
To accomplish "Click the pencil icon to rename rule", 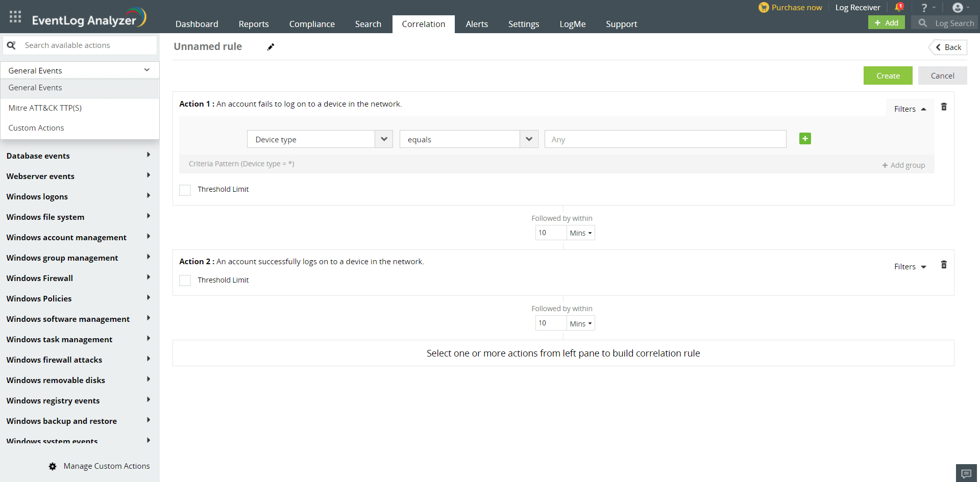I will 271,47.
